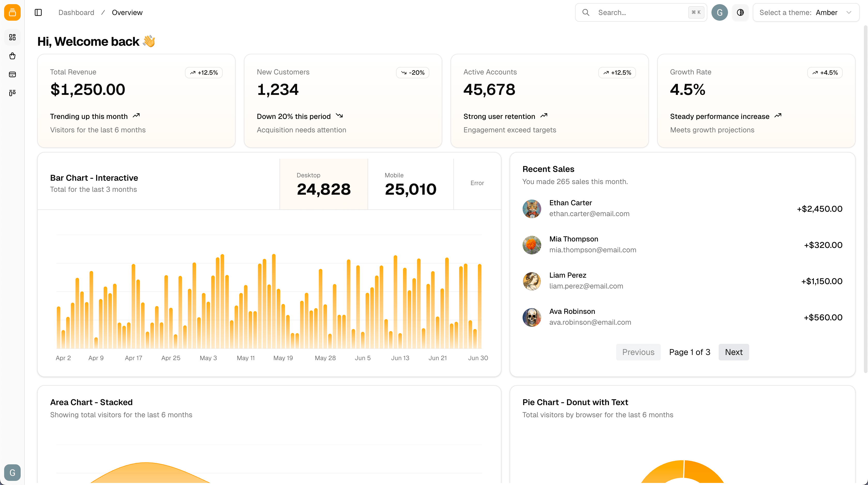Toggle dark/light mode with contrast icon
This screenshot has width=868, height=485.
(x=740, y=12)
